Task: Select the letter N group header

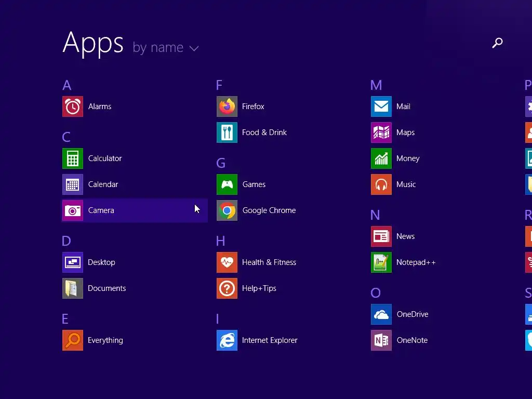Action: [x=375, y=215]
